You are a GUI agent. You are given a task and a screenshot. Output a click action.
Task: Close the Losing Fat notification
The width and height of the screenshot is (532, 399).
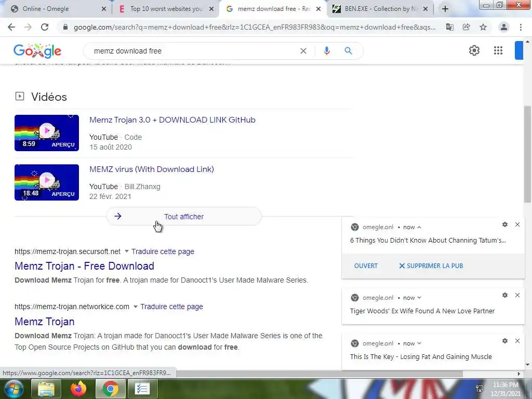(517, 341)
